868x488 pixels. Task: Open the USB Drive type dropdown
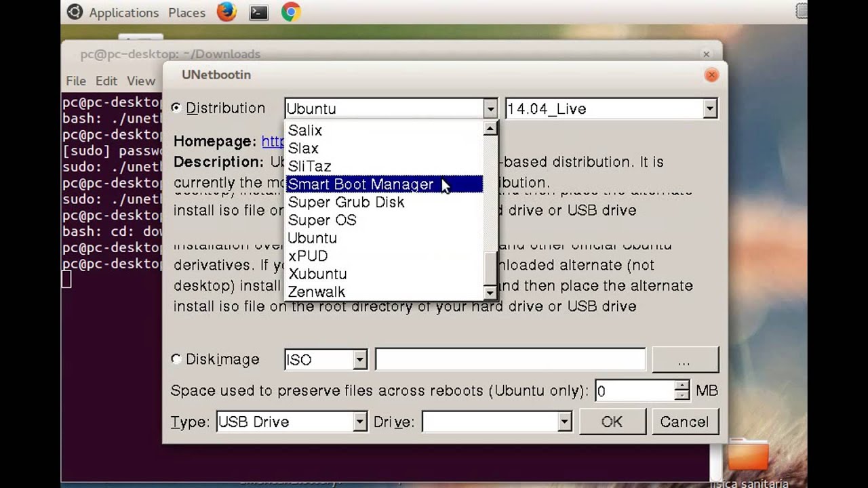click(x=359, y=422)
